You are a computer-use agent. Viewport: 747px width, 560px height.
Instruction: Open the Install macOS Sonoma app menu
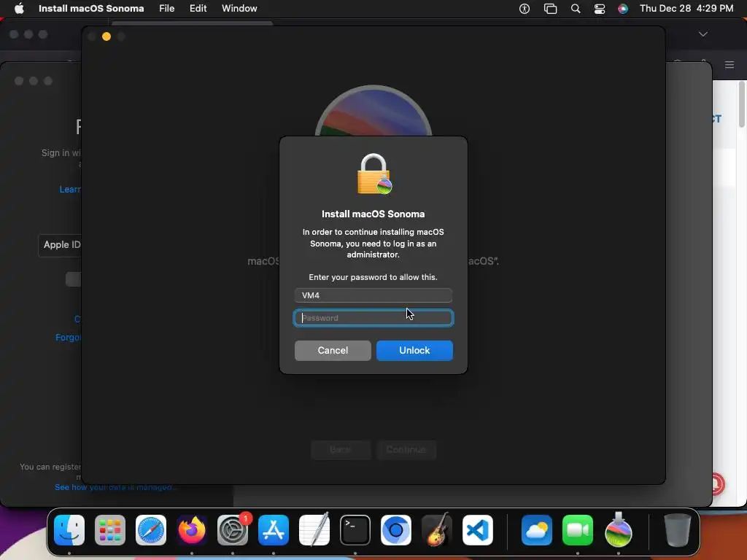(x=91, y=8)
